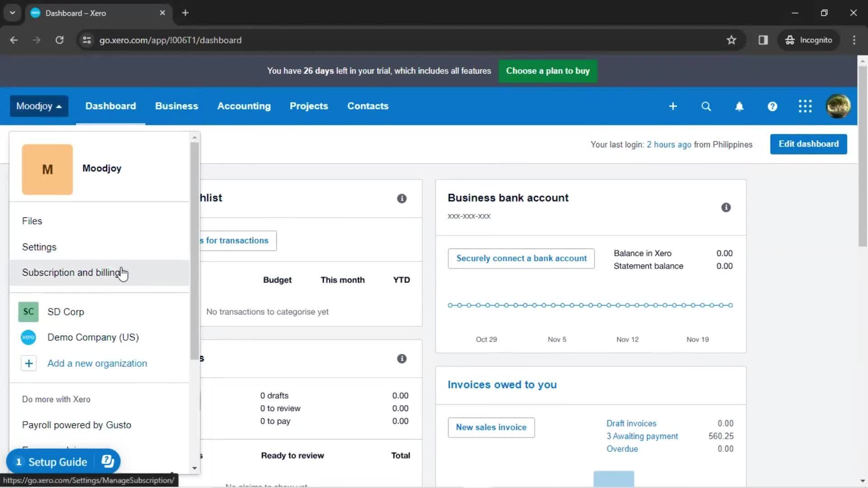Collapse the Moodjoy organization menu
Screen dimensions: 868x488
pyautogui.click(x=39, y=106)
